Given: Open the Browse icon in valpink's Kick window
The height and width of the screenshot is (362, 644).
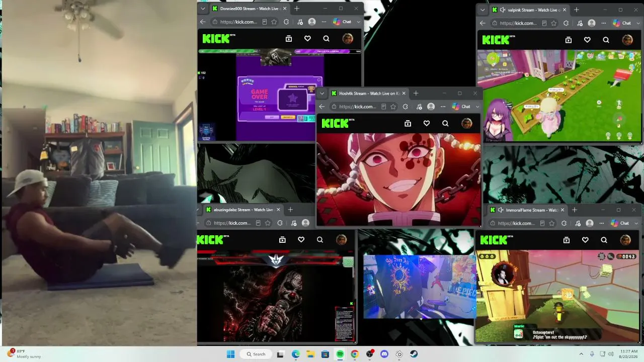Looking at the screenshot, I should pyautogui.click(x=569, y=40).
